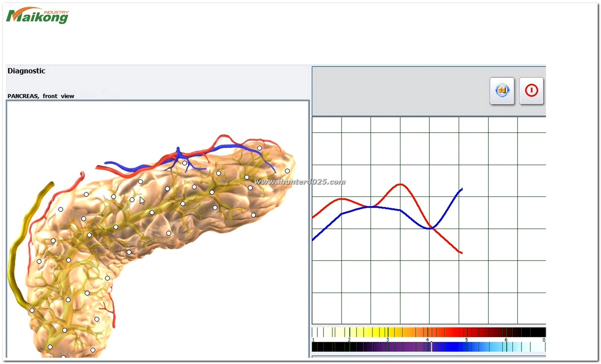Open the www.ihunter4025.com watermark link
This screenshot has width=601, height=364.
tap(299, 182)
